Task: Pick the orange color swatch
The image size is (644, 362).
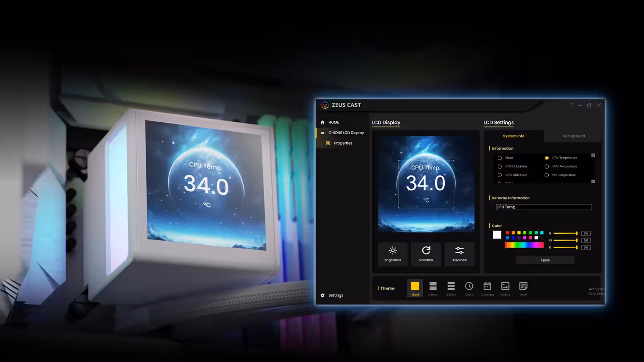Action: pyautogui.click(x=513, y=233)
